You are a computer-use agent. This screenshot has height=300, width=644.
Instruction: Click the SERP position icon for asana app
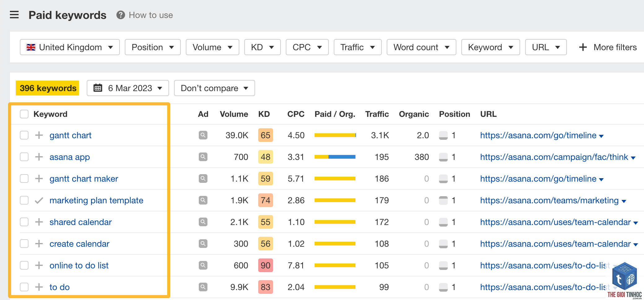pos(443,157)
